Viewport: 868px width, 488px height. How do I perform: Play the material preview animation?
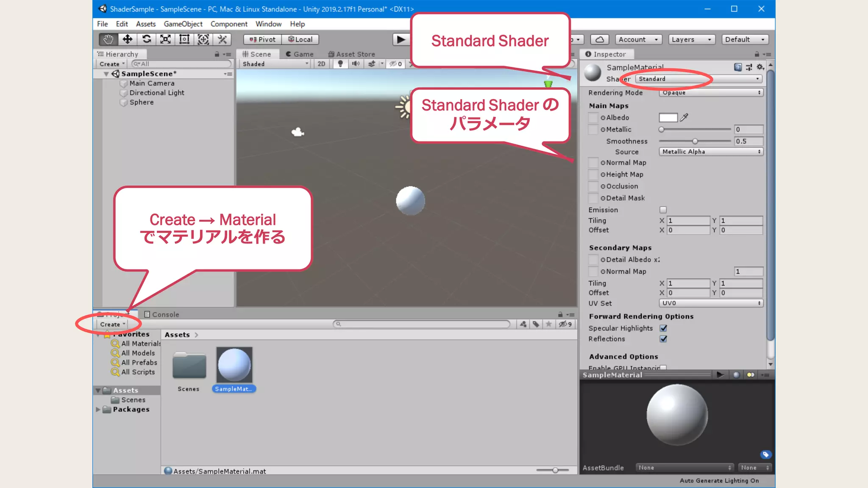720,374
